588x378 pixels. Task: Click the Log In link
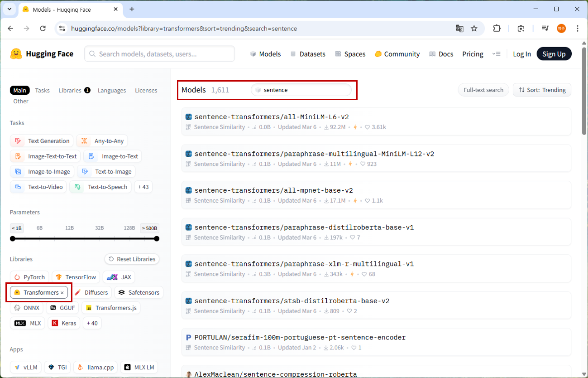tap(522, 54)
